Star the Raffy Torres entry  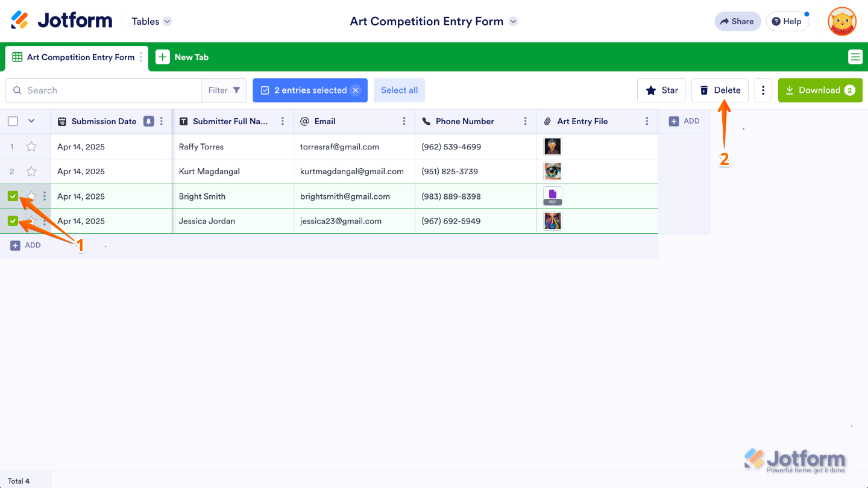click(31, 146)
